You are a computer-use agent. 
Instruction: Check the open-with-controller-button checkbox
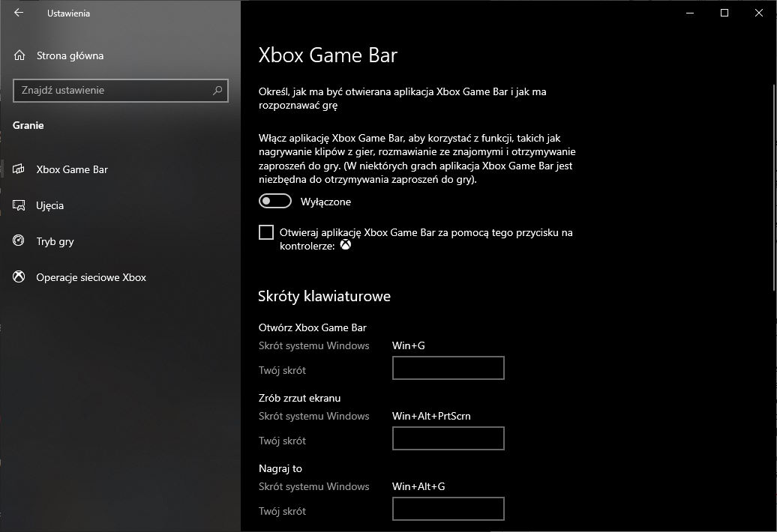pyautogui.click(x=266, y=232)
